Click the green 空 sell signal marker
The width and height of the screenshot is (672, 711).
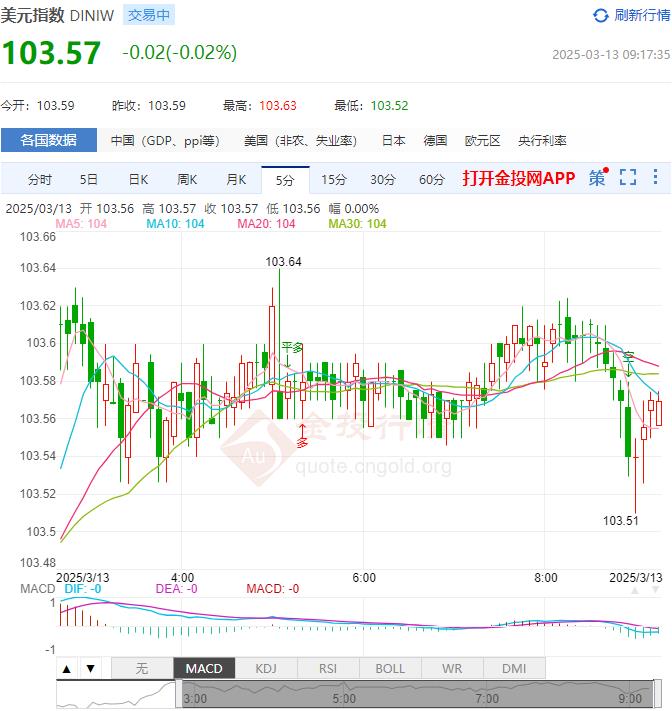[x=628, y=357]
